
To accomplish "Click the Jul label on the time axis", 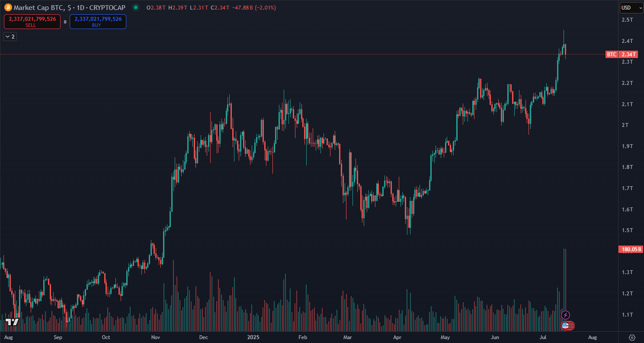I will coord(545,337).
